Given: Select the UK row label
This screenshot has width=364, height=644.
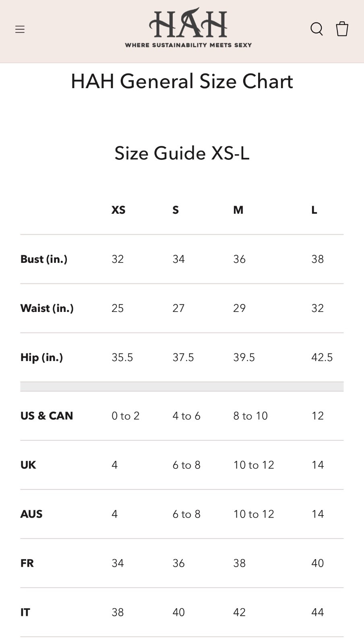Looking at the screenshot, I should (28, 465).
